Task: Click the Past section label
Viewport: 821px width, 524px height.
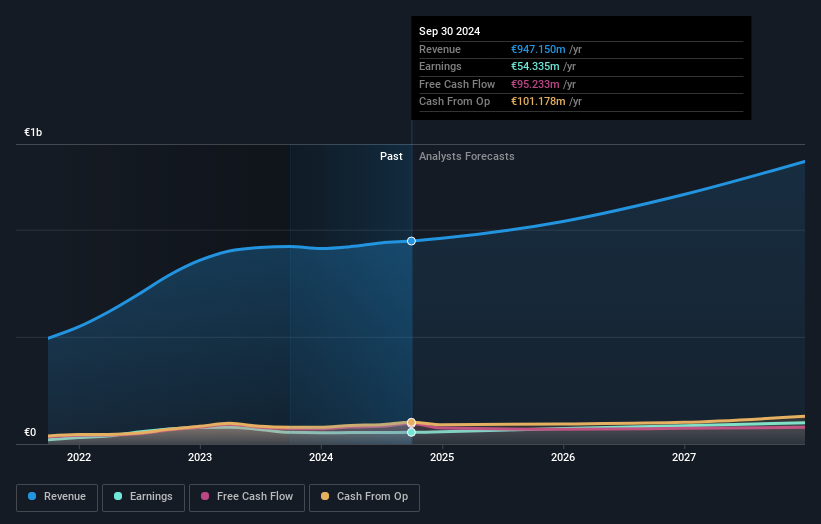Action: point(391,157)
